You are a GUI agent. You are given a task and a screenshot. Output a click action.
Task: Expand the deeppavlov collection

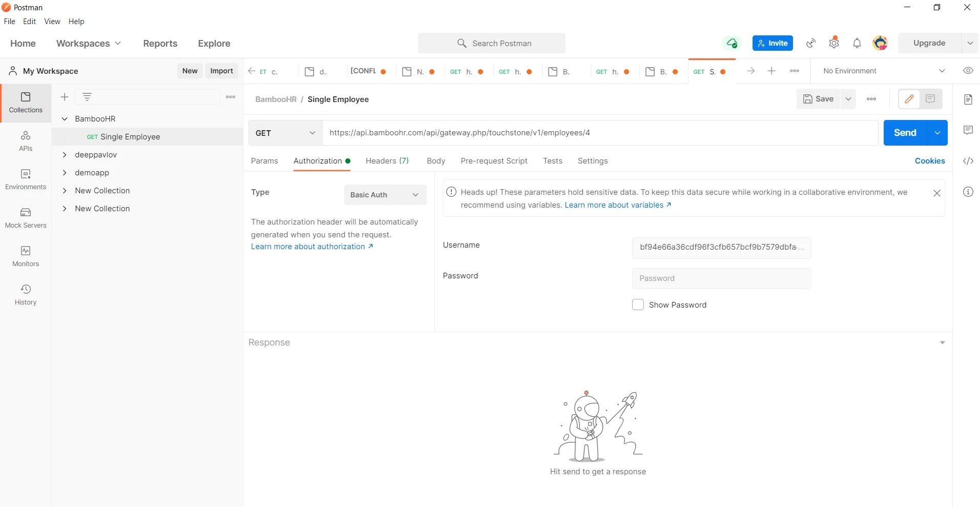(x=65, y=155)
